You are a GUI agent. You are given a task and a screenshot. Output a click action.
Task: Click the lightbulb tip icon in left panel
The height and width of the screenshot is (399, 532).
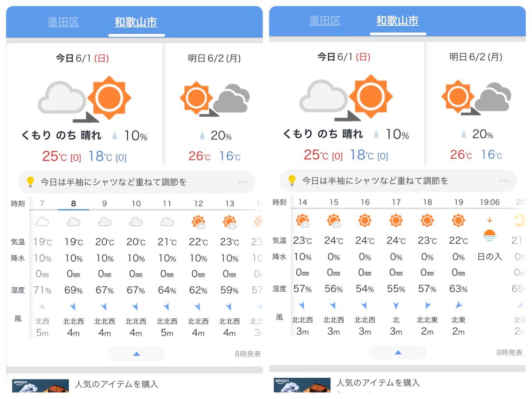[x=30, y=182]
